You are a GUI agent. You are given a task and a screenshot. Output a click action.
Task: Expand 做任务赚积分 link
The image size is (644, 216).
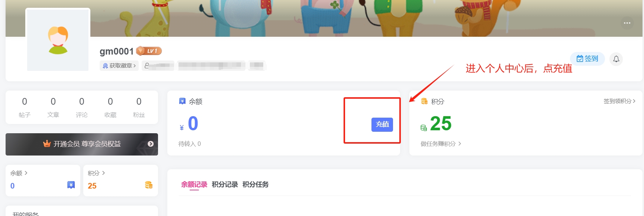[441, 144]
